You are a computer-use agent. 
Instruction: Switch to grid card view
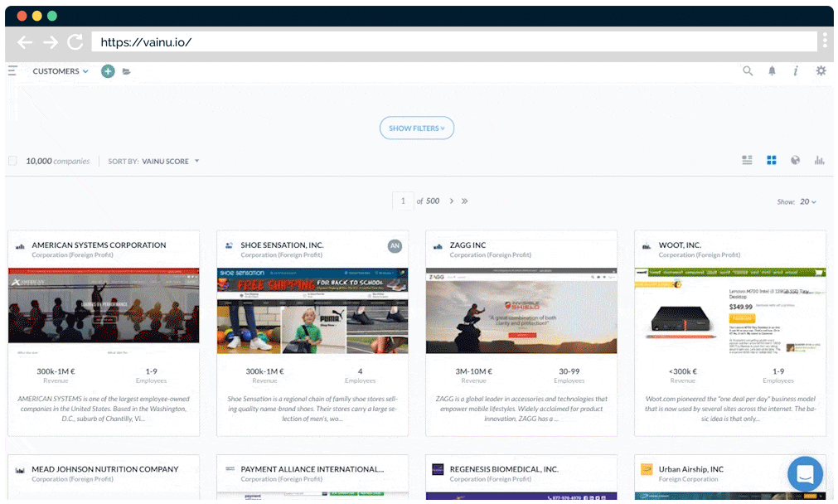pos(771,160)
